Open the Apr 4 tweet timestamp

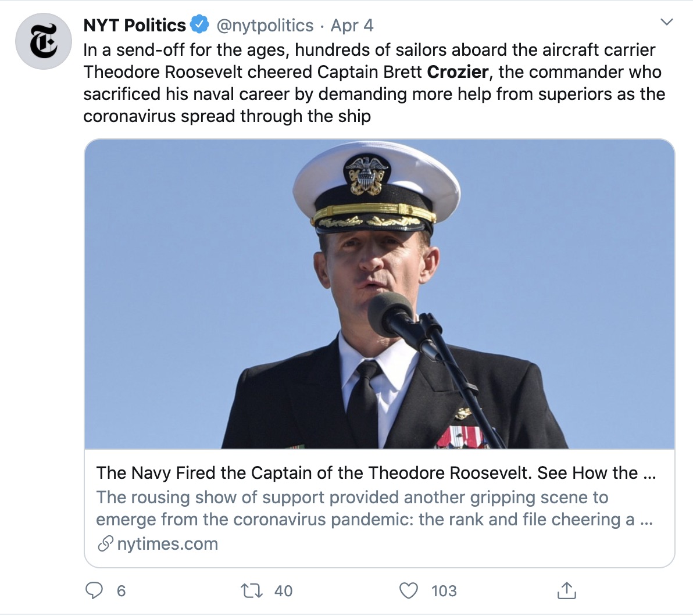pyautogui.click(x=352, y=26)
